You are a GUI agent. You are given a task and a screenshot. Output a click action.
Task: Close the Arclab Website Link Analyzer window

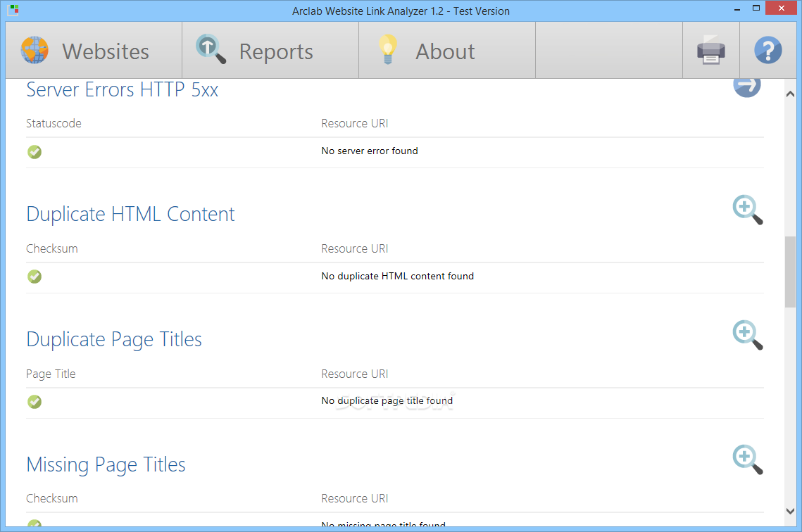781,8
